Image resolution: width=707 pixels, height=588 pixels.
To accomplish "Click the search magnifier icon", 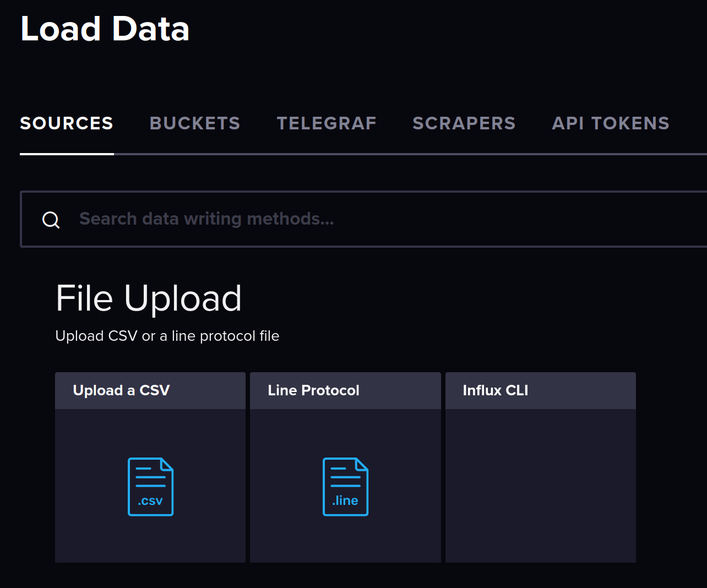I will coord(51,220).
